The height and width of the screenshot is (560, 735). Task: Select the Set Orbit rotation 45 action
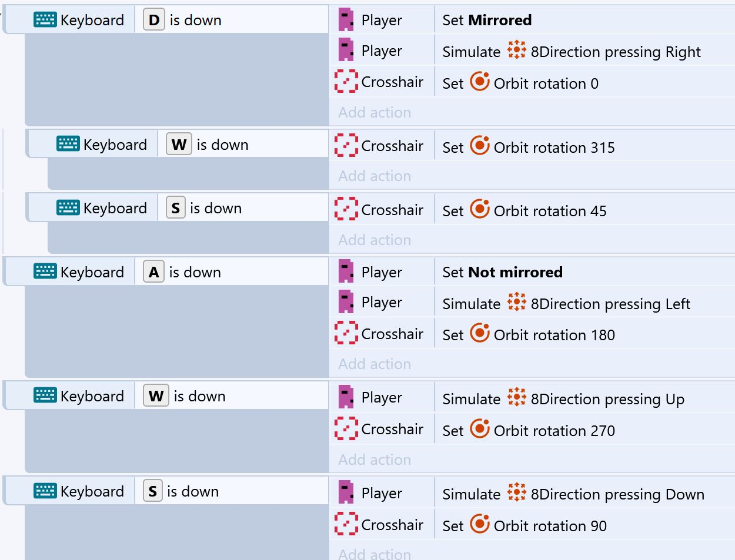click(x=524, y=210)
